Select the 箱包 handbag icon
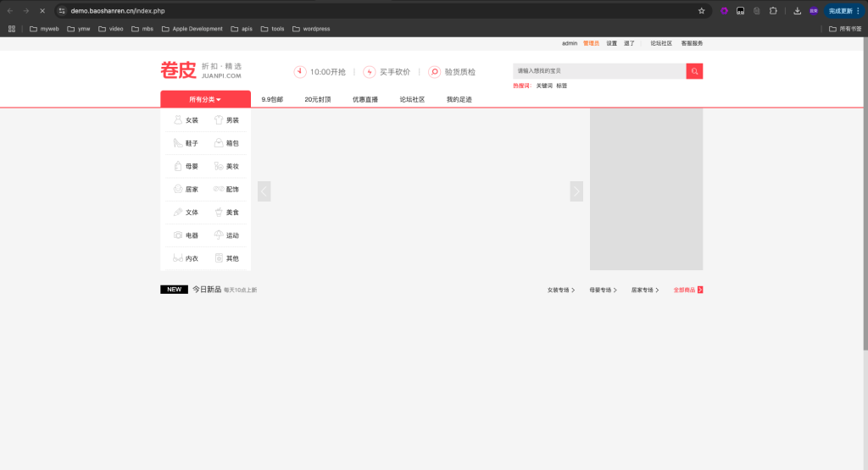The image size is (868, 470). point(219,143)
